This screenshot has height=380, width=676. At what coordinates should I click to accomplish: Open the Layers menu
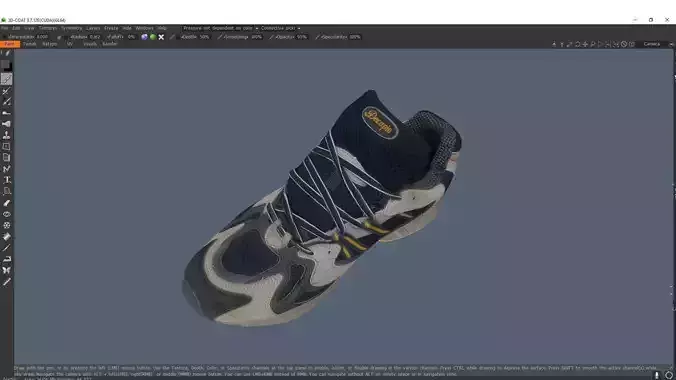click(x=93, y=28)
